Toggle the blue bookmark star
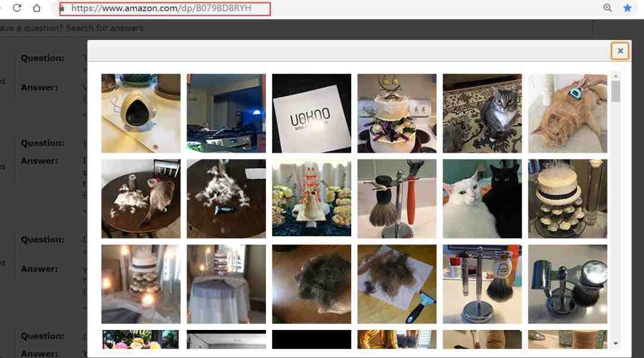Viewport: 644px width, 358px height. point(627,8)
